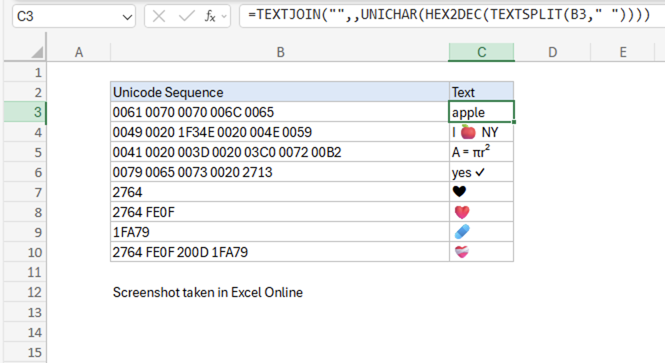Select row 1 header

(25, 73)
